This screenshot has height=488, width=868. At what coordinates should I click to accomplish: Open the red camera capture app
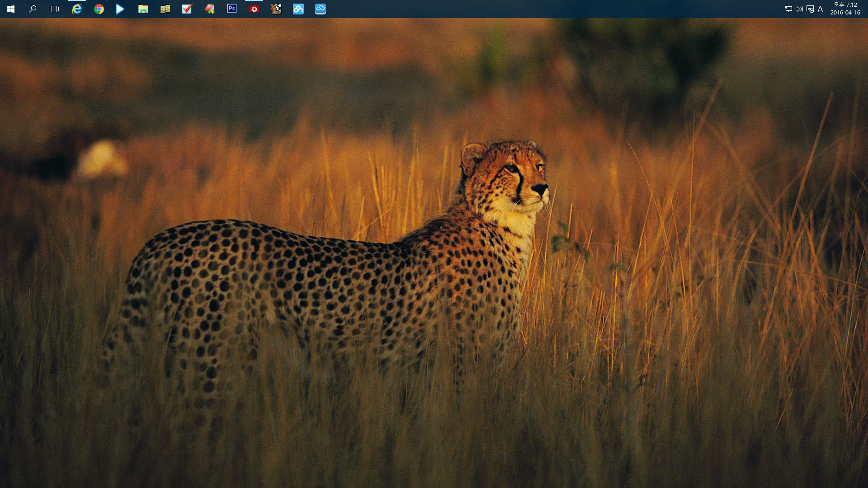pos(254,9)
